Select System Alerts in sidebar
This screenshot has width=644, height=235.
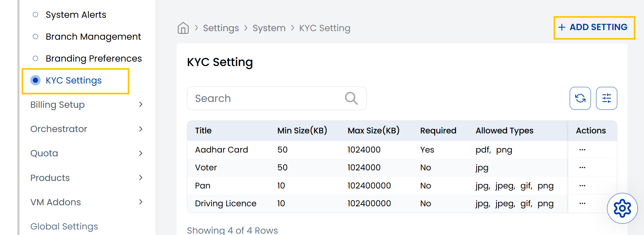point(76,15)
